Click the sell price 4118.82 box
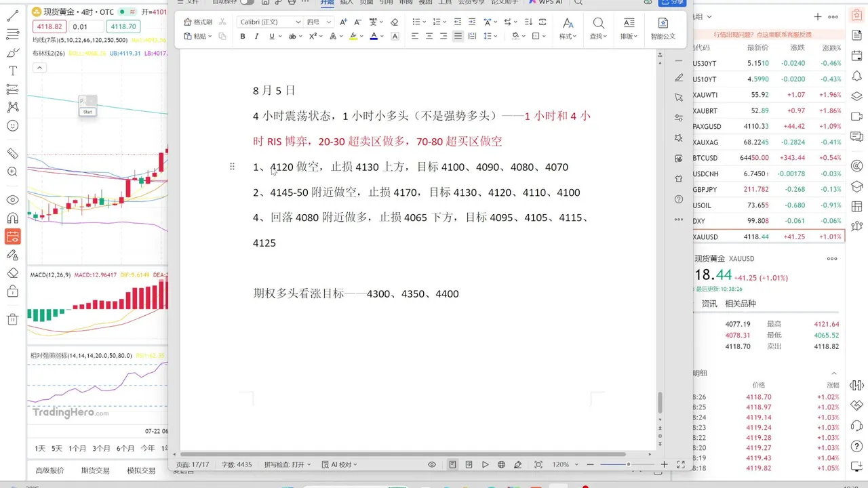868x488 pixels. [x=48, y=26]
